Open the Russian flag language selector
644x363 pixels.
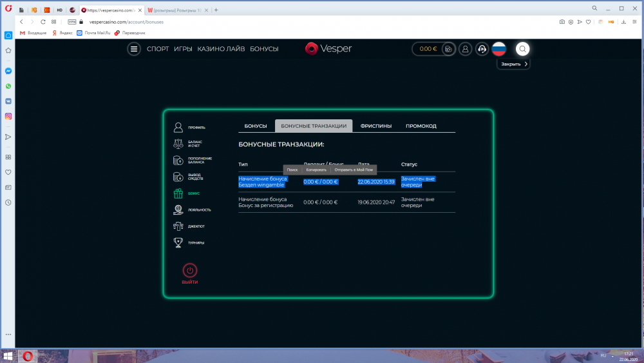498,49
